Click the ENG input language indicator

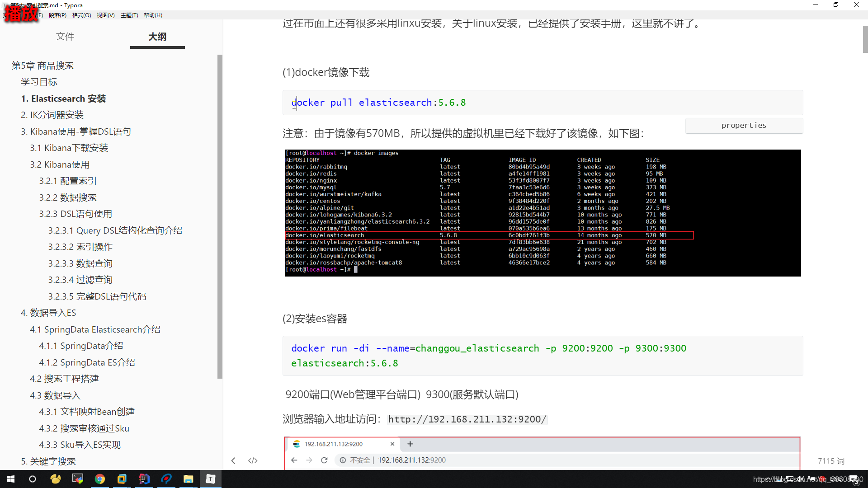tap(835, 479)
